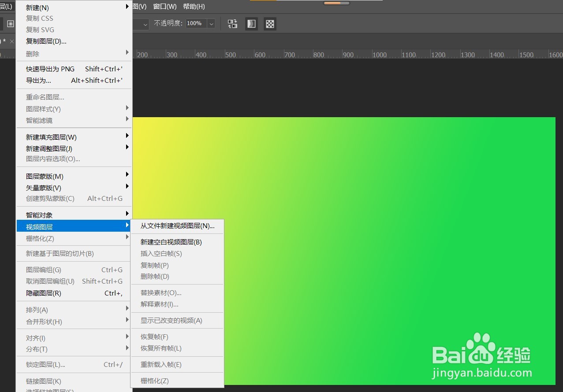
Task: Choose 导出为... menu entry
Action: [x=74, y=80]
